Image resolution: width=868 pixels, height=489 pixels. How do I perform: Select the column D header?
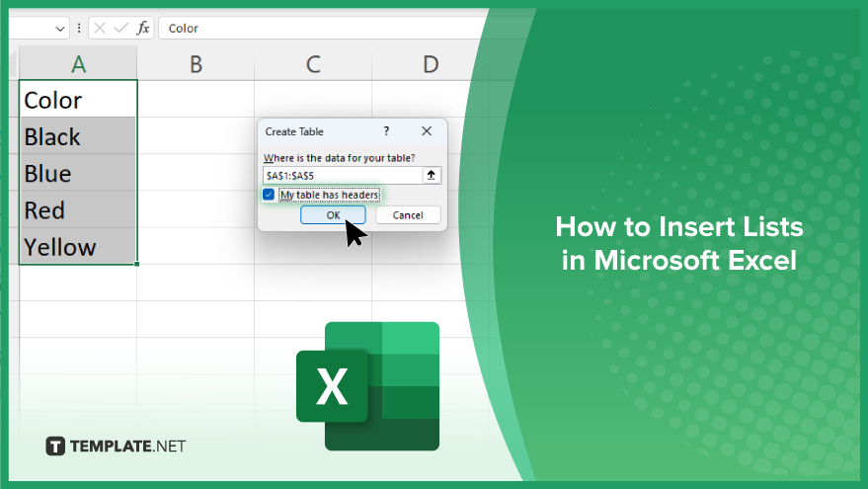[431, 64]
